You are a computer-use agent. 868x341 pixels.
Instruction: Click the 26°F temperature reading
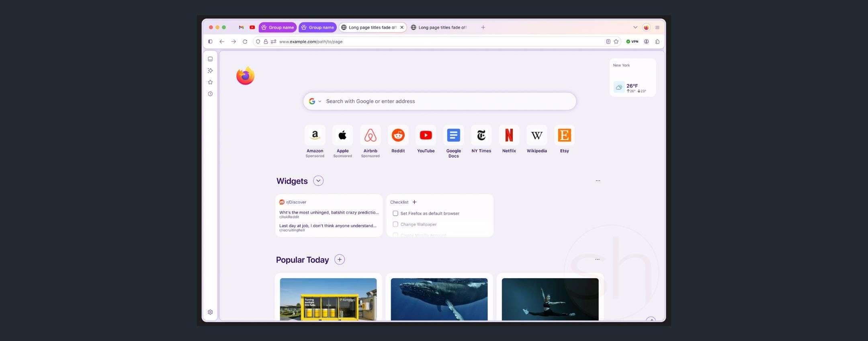[632, 86]
